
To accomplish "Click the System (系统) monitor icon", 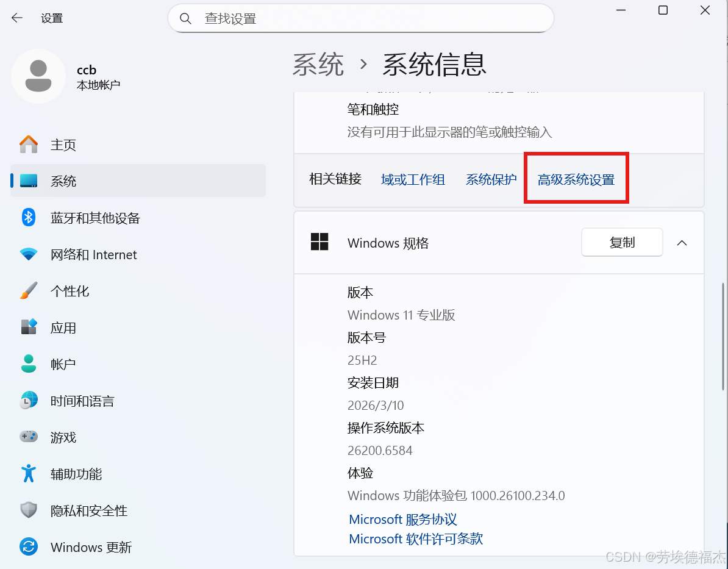I will [29, 181].
